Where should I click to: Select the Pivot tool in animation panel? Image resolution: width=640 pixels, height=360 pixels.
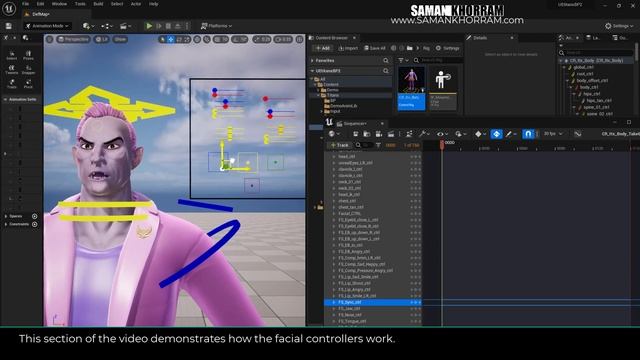(28, 84)
